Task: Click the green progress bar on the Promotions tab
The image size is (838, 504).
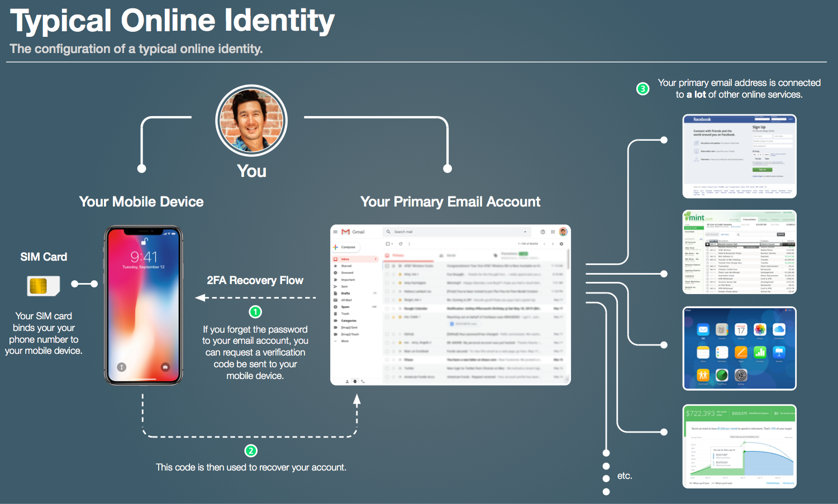Action: (523, 253)
